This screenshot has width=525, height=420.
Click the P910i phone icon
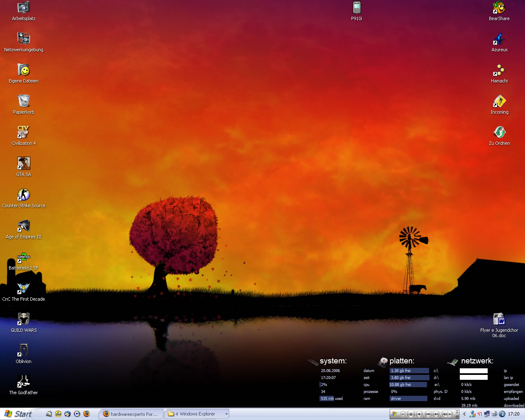tap(356, 8)
